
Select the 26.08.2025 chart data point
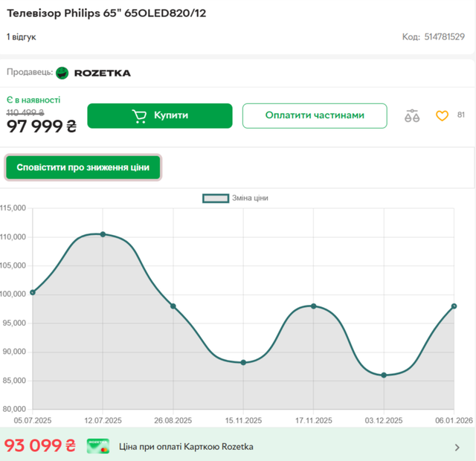(173, 306)
